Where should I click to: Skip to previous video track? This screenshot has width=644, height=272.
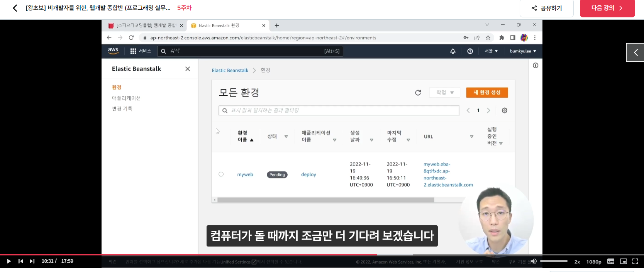click(21, 261)
